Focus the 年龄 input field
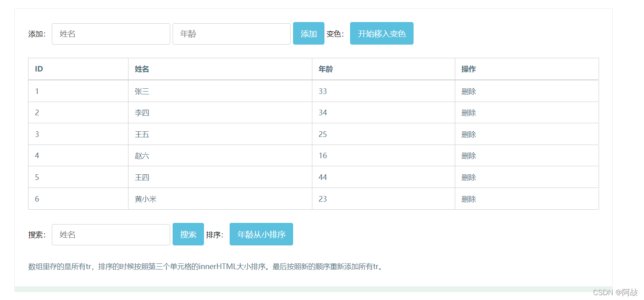 [232, 34]
